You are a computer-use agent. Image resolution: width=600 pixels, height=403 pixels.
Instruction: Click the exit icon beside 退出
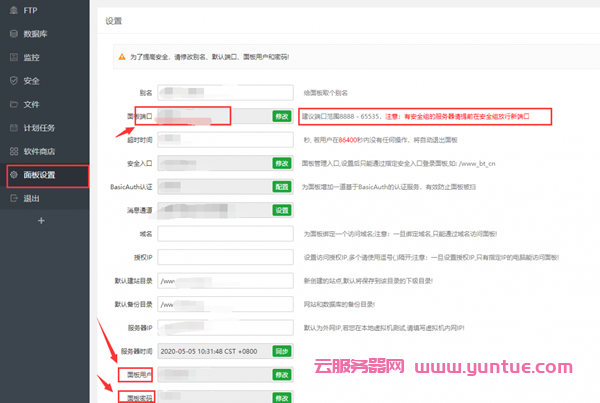14,198
